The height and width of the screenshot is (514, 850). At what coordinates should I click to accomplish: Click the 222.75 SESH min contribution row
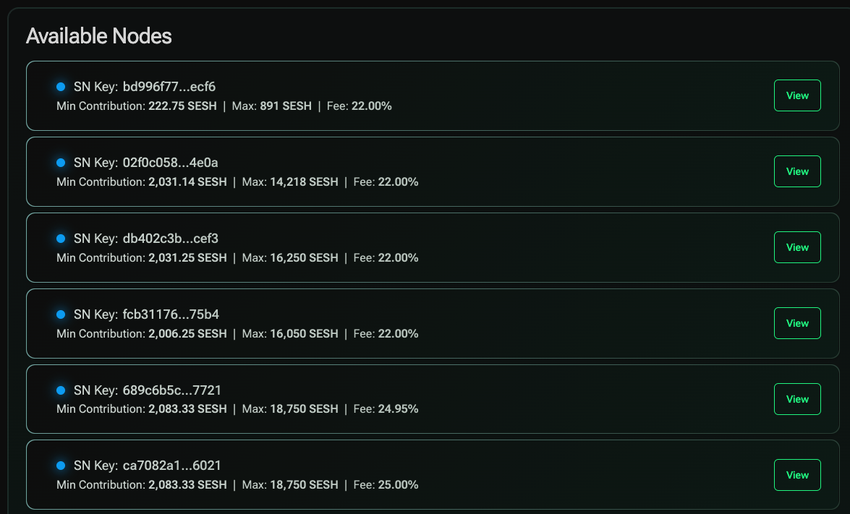pyautogui.click(x=224, y=106)
